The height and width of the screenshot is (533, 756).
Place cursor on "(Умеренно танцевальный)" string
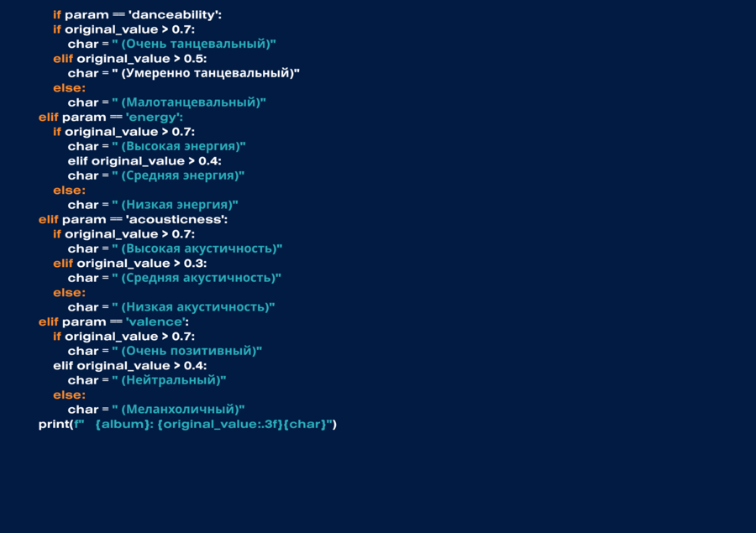206,73
